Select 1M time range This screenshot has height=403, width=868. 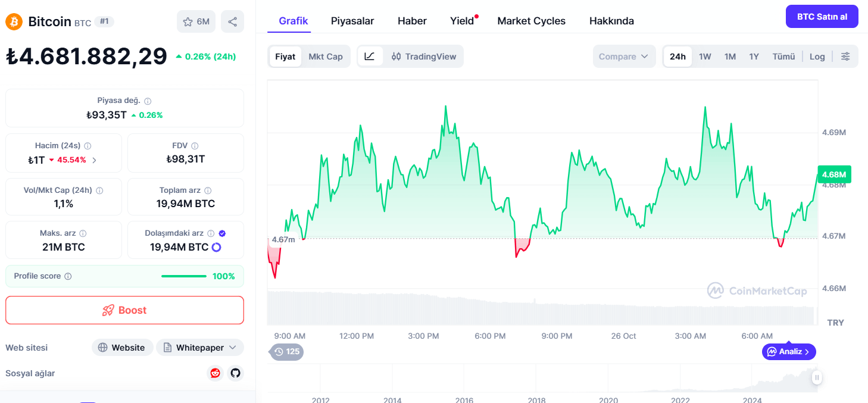[730, 57]
